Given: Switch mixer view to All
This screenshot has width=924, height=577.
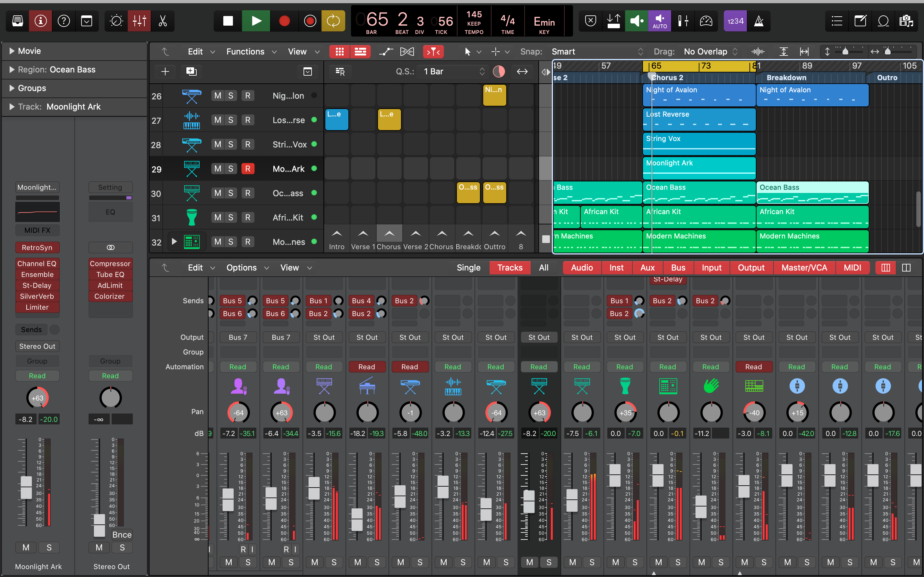Looking at the screenshot, I should coord(543,268).
